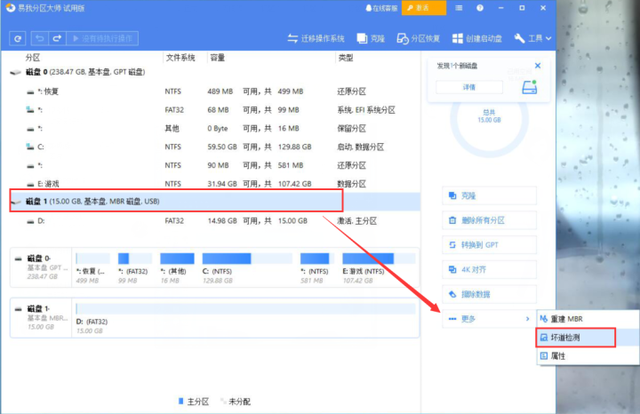Select 坏道检测 from the submenu
Image resolution: width=640 pixels, height=414 pixels.
click(568, 338)
